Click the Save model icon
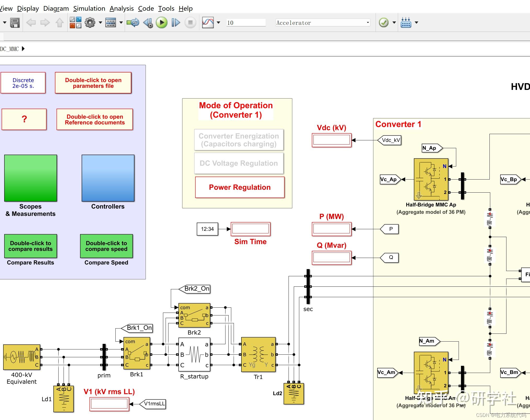Viewport: 530px width, 420px height. coord(15,23)
